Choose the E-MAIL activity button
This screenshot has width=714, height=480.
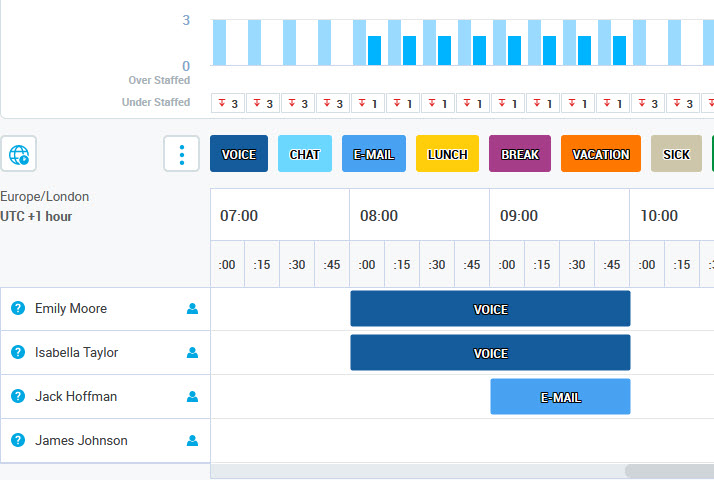[x=374, y=155]
